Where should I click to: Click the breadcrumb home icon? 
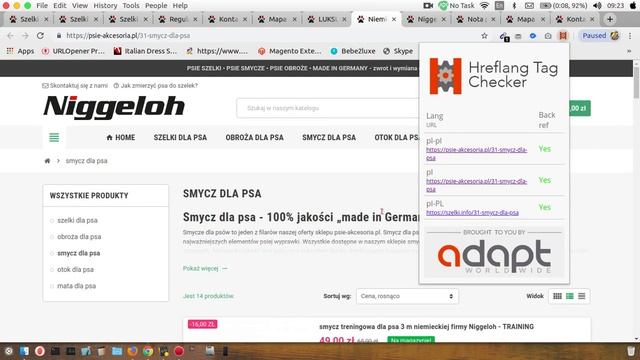pos(47,161)
